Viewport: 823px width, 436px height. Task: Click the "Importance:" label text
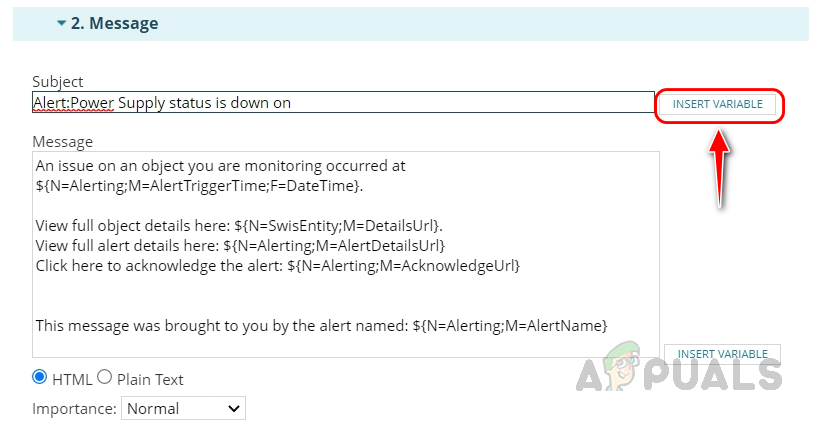pyautogui.click(x=73, y=408)
